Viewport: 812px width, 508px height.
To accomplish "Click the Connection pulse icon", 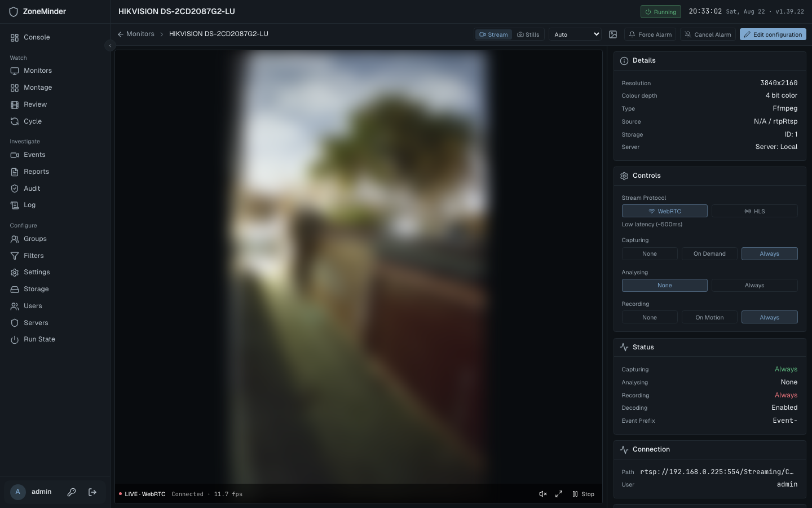I will pos(624,449).
